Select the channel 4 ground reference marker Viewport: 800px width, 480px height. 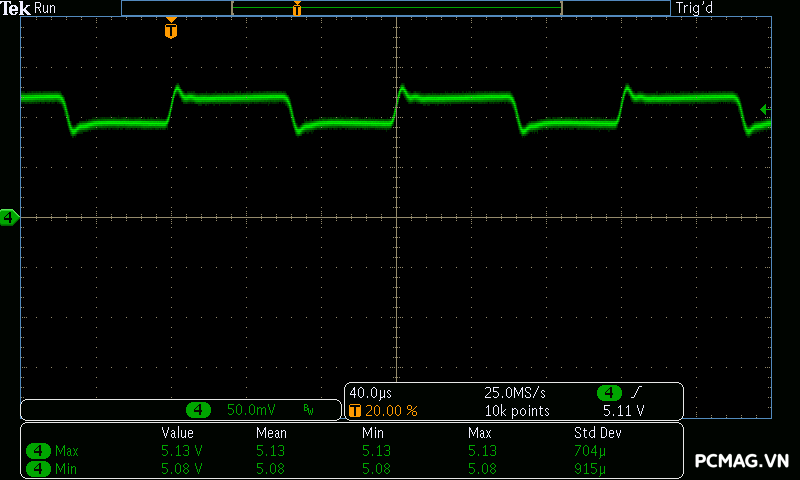(x=9, y=217)
